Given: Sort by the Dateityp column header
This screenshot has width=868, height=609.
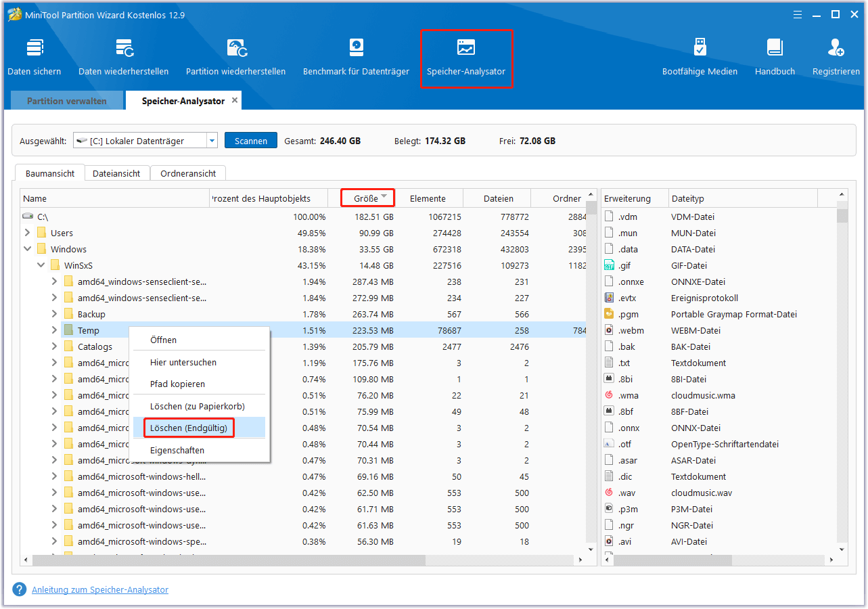Looking at the screenshot, I should [743, 198].
